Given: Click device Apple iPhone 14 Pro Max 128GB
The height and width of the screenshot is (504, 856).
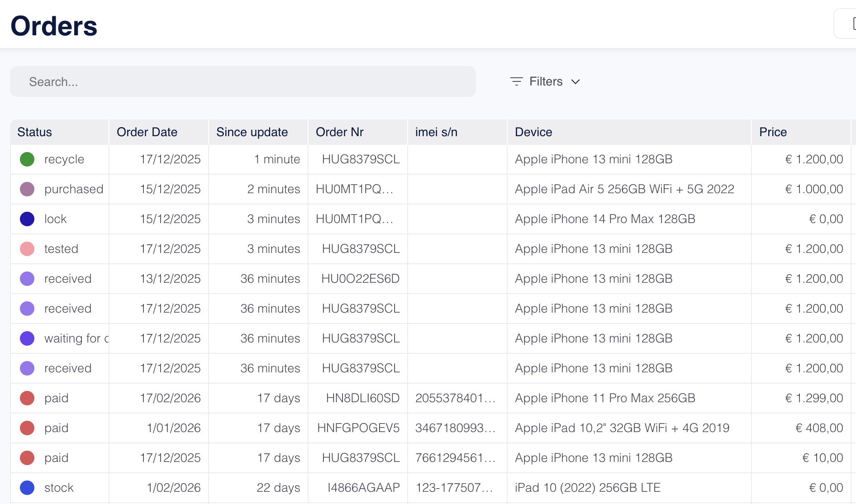Looking at the screenshot, I should pyautogui.click(x=605, y=219).
